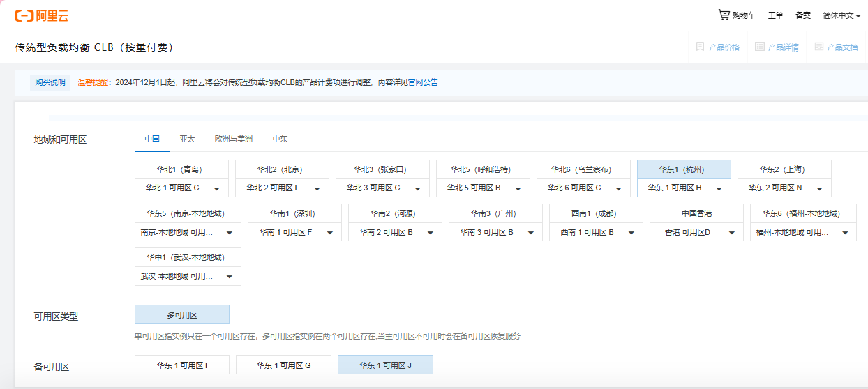This screenshot has height=389, width=868.
Task: Open the 简体中文 language dropdown
Action: 841,15
